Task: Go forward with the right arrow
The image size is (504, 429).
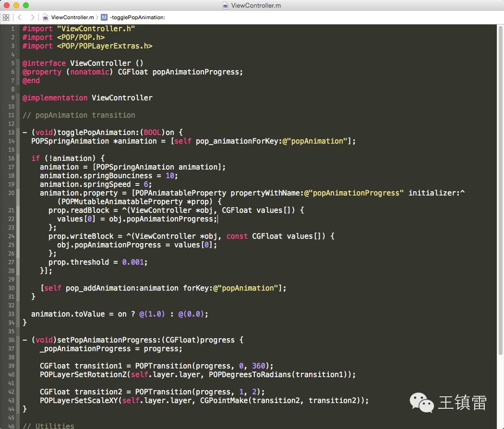Action: (x=32, y=17)
